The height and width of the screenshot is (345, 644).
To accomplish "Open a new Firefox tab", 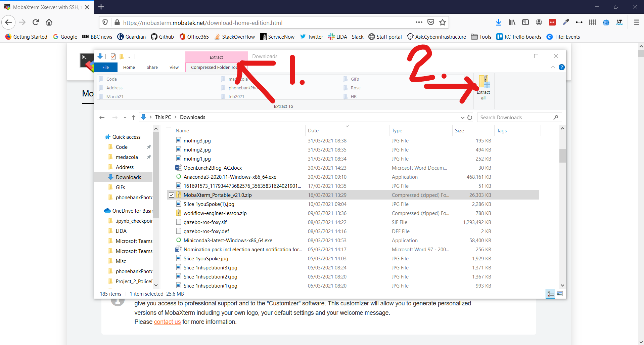I will (x=101, y=7).
